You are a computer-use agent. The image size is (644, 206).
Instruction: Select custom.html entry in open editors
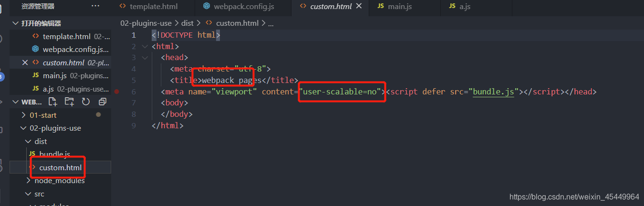(60, 62)
